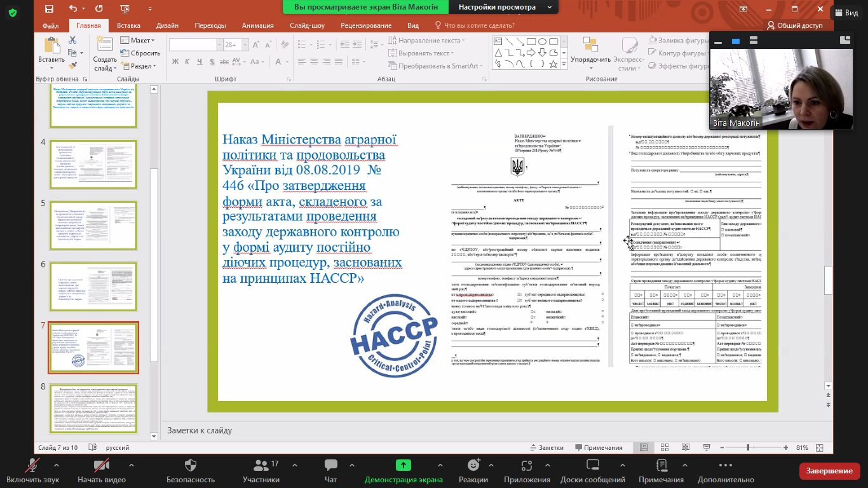Screen dimensions: 868x488
Task: Adjust the zoom slider in status bar
Action: tap(749, 447)
